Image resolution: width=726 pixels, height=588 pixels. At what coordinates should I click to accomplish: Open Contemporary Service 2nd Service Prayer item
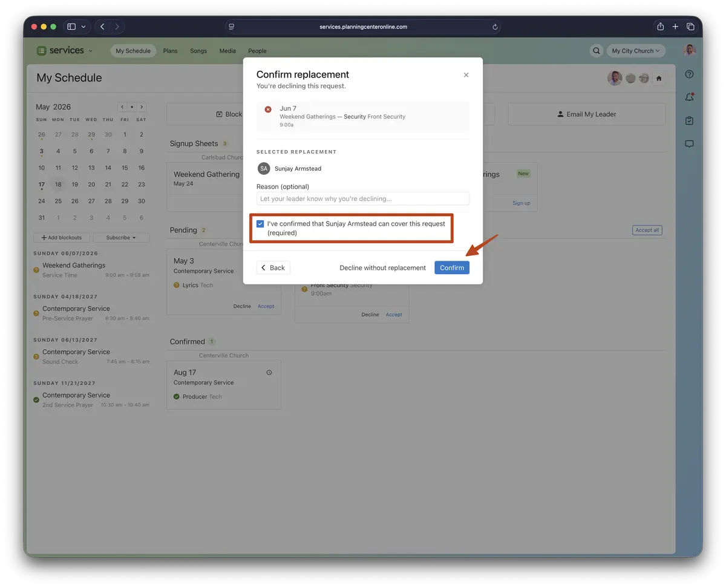pos(91,400)
